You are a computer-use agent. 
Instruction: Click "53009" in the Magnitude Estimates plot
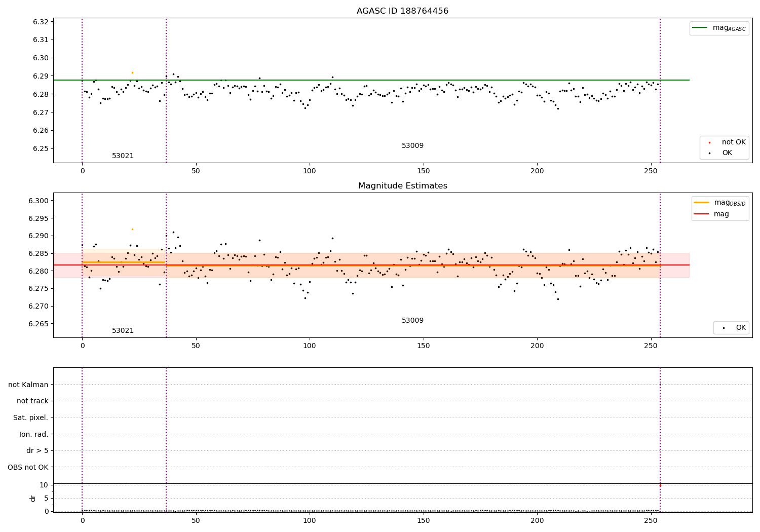(x=412, y=321)
